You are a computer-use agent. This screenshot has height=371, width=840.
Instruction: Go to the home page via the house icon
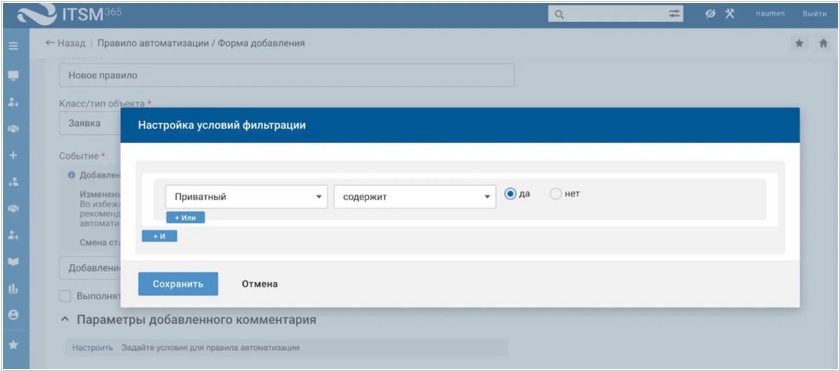pos(823,43)
